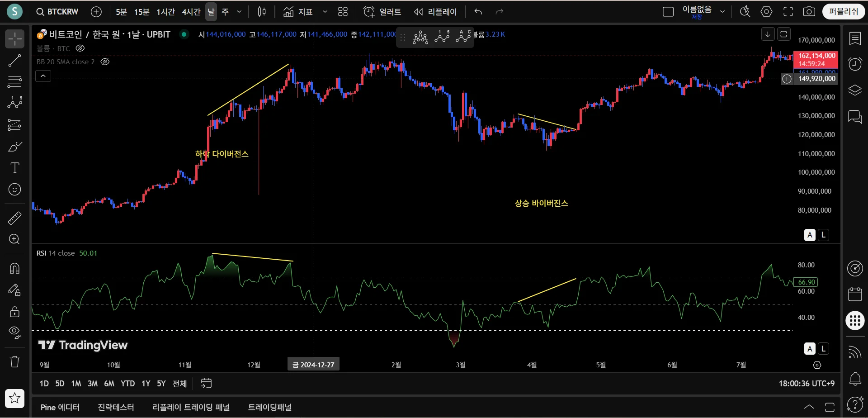Select head and shoulders pattern in floating toolbar

pos(420,37)
